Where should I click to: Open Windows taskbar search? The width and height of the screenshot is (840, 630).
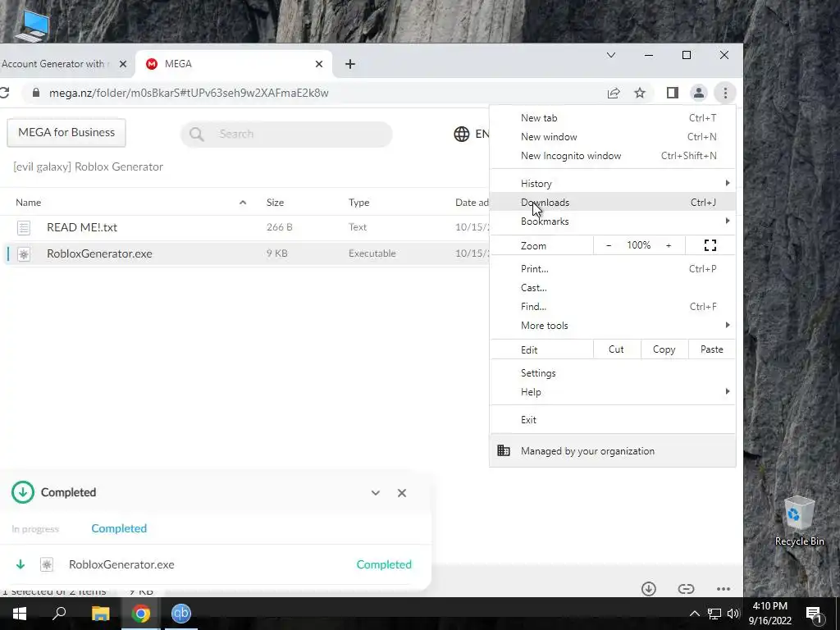(59, 614)
